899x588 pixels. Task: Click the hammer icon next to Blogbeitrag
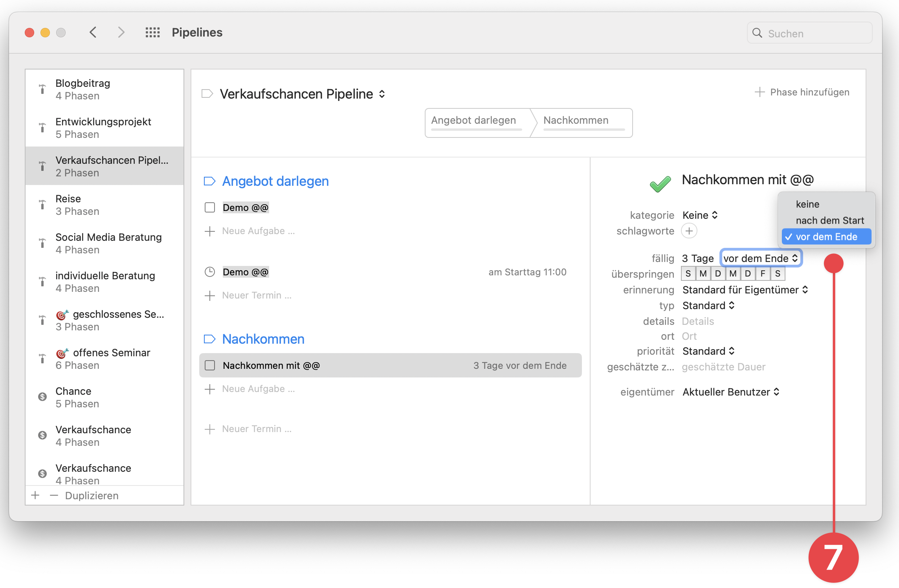tap(42, 90)
